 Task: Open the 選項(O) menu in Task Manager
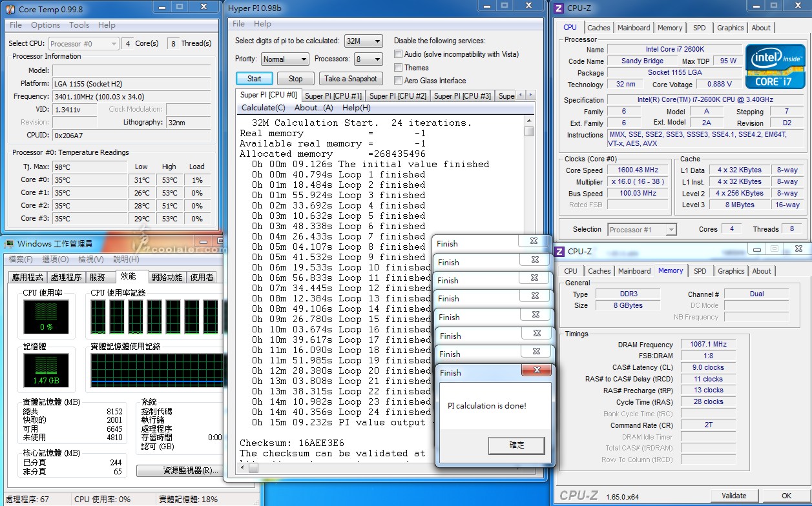(56, 259)
